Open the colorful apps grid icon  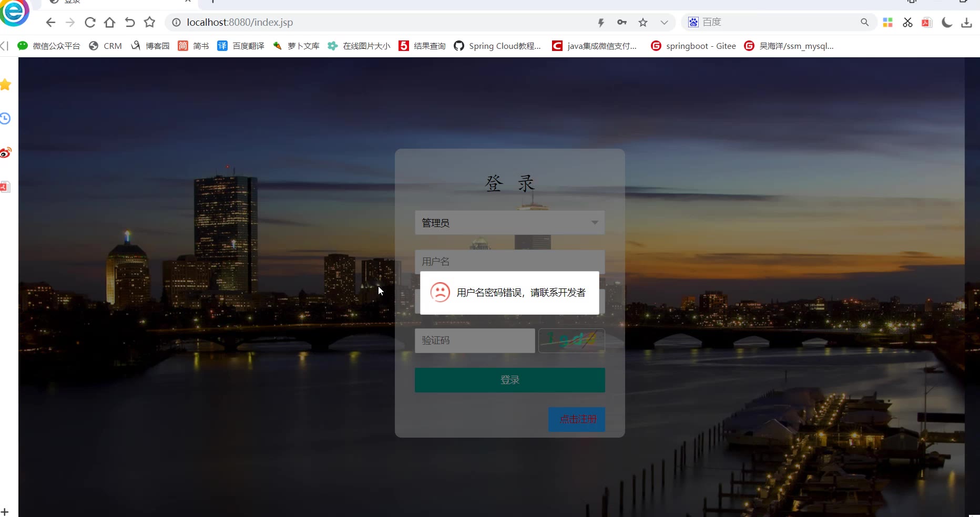887,22
